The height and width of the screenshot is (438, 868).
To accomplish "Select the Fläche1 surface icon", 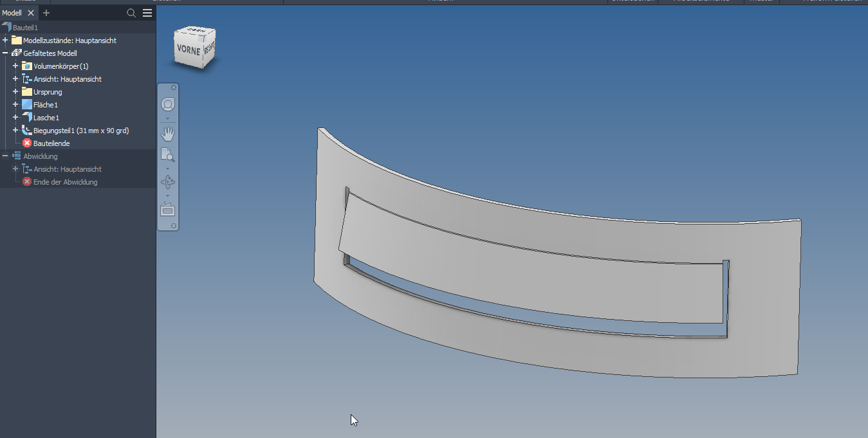I will click(26, 104).
